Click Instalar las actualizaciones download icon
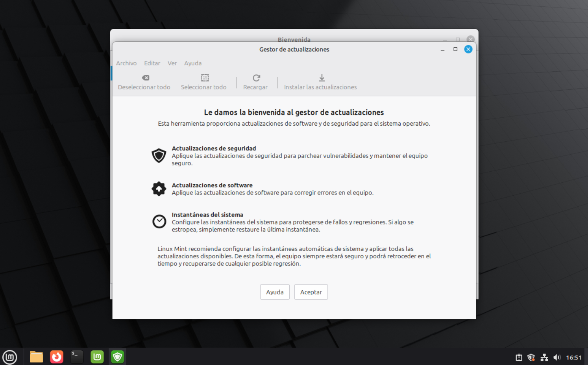Screen dimensions: 588x365 click(322, 78)
